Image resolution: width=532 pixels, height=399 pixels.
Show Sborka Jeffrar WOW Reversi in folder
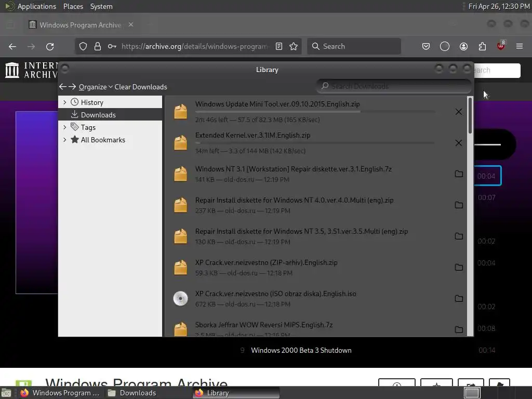pos(459,329)
